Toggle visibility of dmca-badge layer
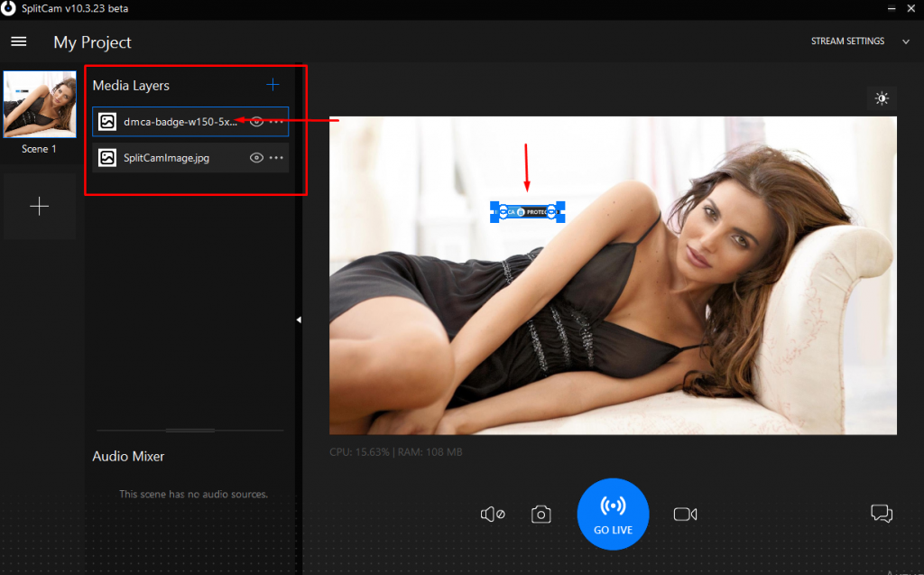924x575 pixels. click(256, 122)
